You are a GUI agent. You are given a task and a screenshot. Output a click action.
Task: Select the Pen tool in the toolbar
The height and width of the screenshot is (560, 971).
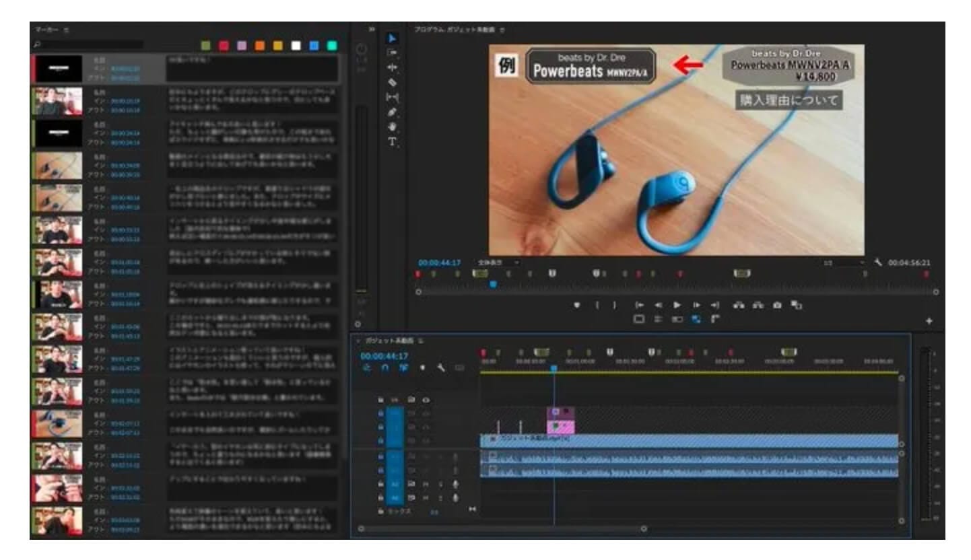pyautogui.click(x=393, y=112)
